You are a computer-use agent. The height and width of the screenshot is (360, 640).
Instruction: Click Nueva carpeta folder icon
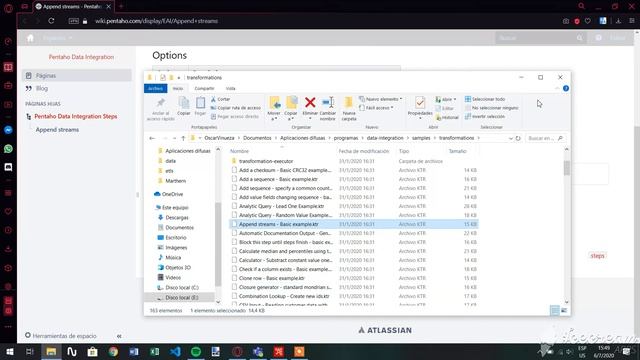(x=349, y=102)
